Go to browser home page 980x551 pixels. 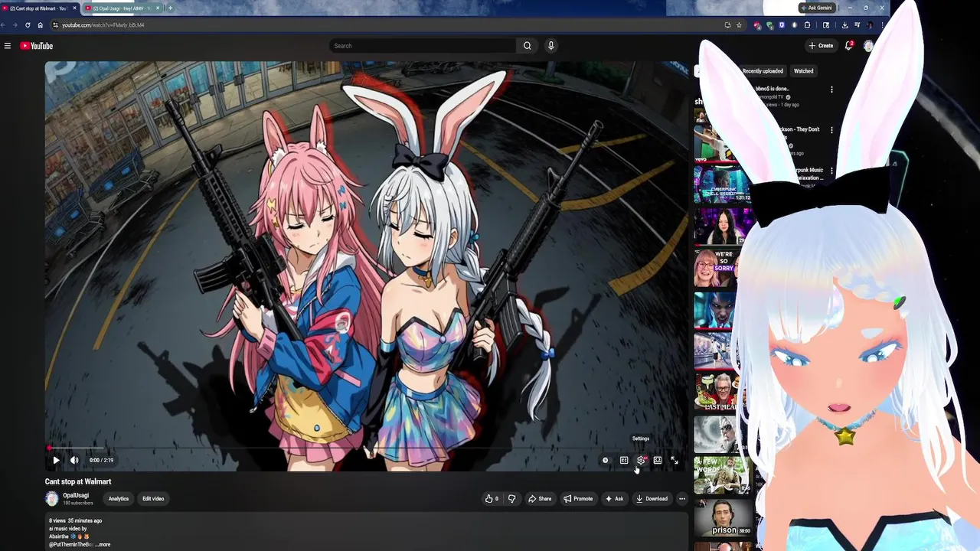[x=41, y=25]
